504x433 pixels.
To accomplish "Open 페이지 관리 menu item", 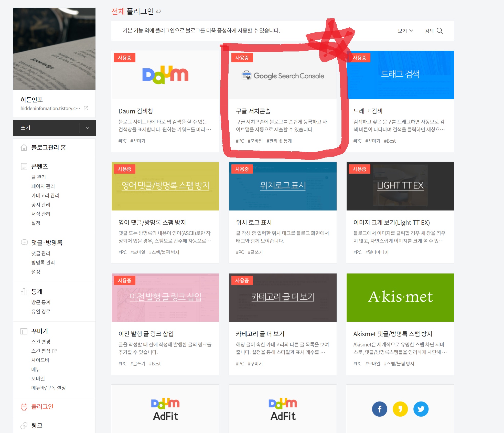I will [x=43, y=186].
